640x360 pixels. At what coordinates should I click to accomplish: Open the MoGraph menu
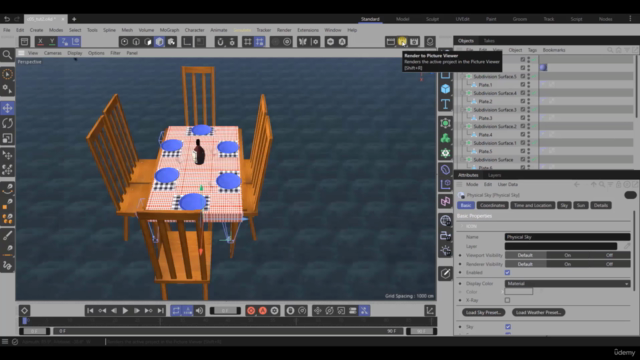[169, 30]
